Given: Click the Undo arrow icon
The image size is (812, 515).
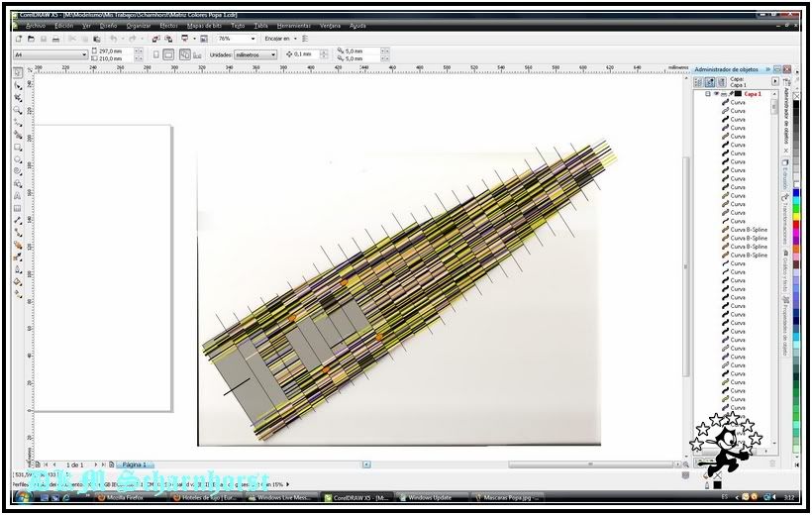Looking at the screenshot, I should (x=113, y=39).
